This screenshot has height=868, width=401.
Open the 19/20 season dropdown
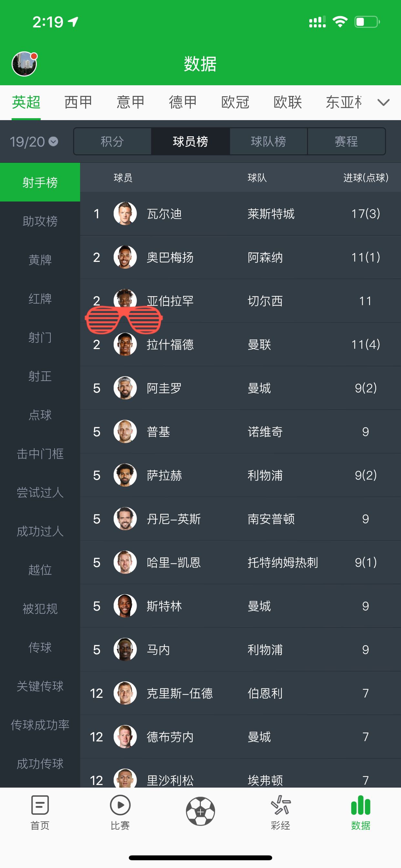coord(34,141)
